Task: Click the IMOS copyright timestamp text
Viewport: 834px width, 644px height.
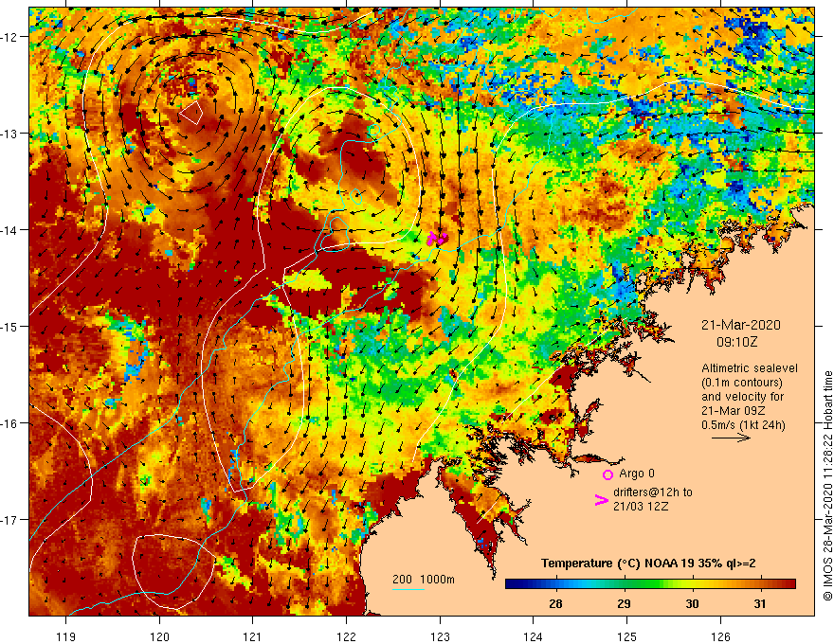Action: 827,486
